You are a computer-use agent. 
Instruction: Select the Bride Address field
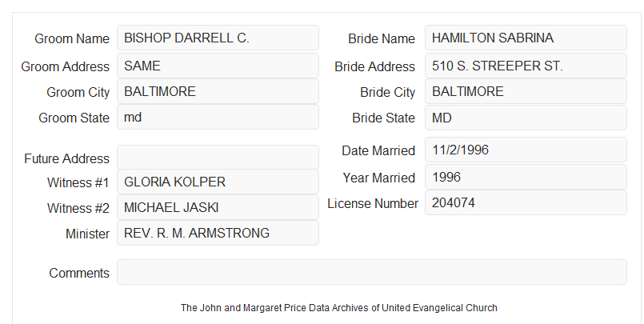[526, 66]
